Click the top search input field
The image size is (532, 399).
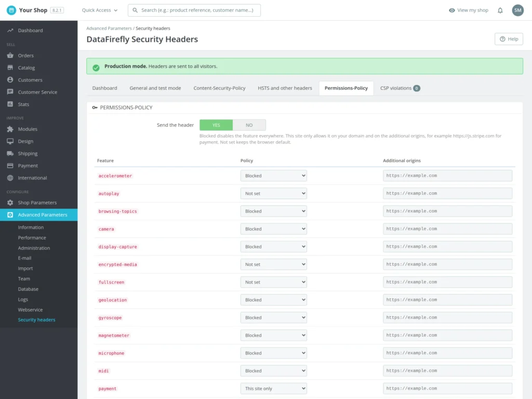pyautogui.click(x=194, y=10)
